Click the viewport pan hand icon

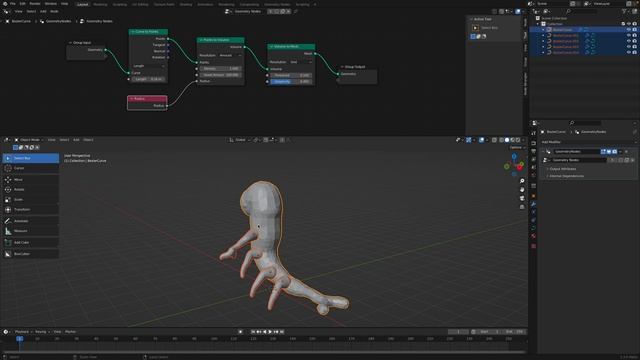point(522,190)
